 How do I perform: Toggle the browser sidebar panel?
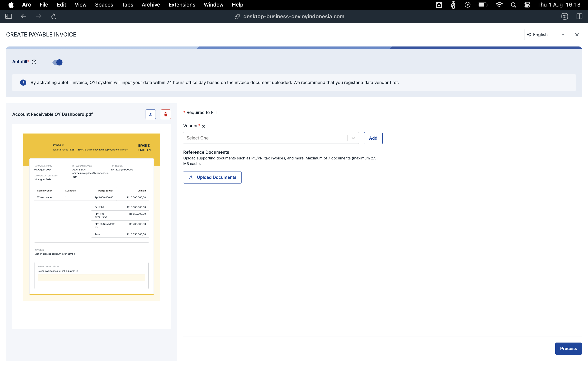[x=9, y=16]
